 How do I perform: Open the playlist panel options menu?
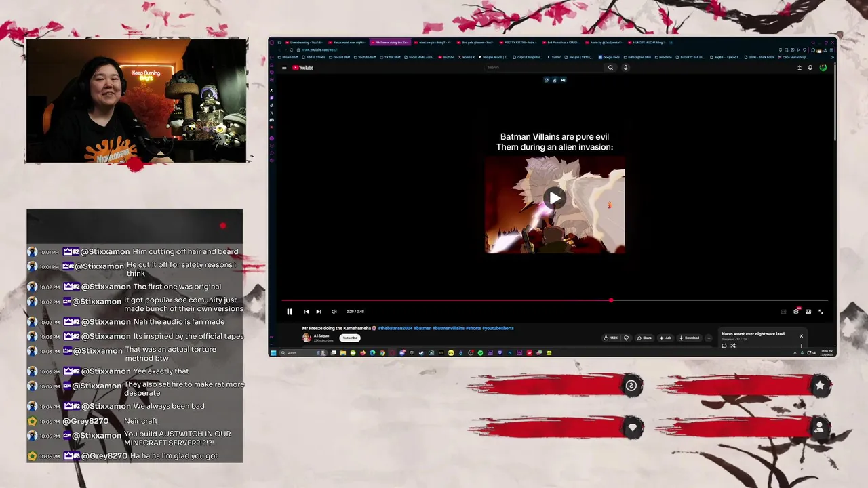click(801, 346)
